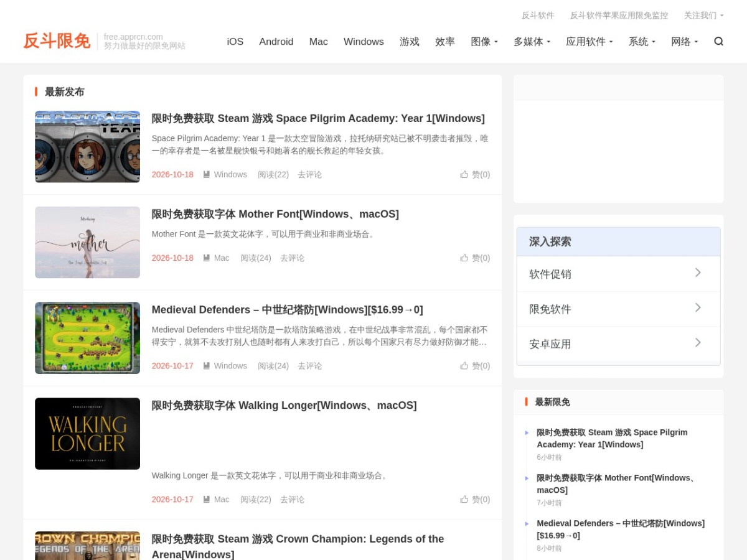Expand the 应用软件 dropdown menu

(590, 42)
